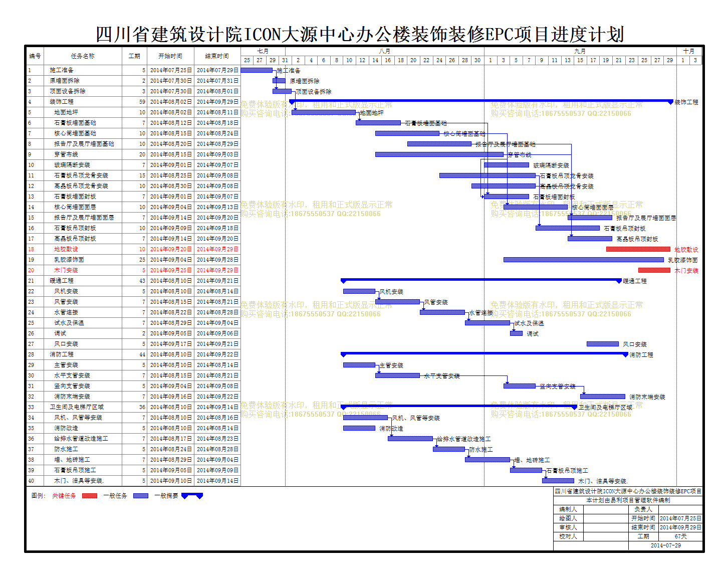Click start date 2014年09月25日 in 木门安装 row
728x576 pixels.
click(171, 270)
